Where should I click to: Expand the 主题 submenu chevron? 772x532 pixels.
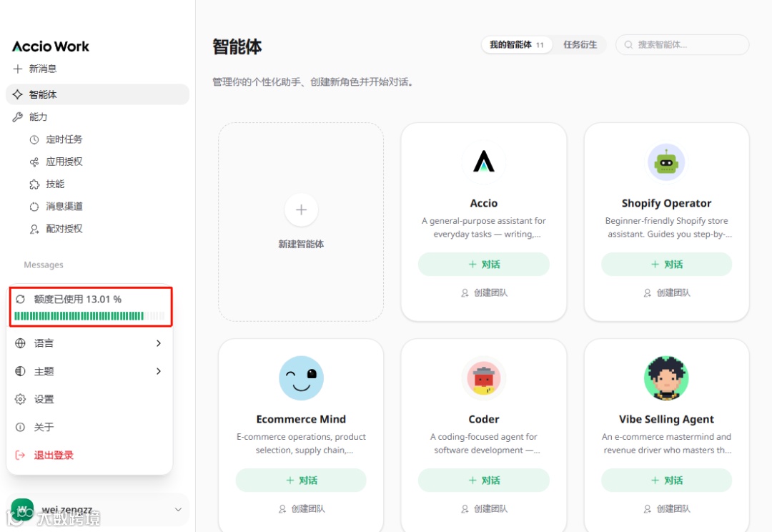click(x=159, y=371)
